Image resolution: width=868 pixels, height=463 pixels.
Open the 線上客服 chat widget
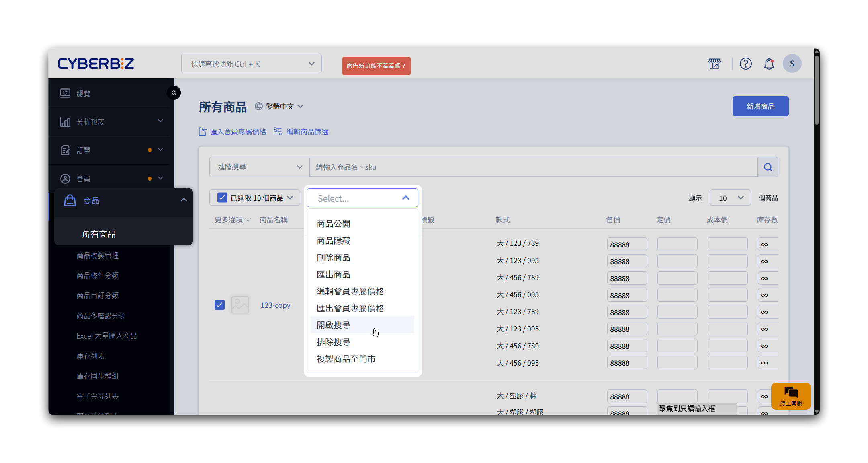tap(790, 396)
